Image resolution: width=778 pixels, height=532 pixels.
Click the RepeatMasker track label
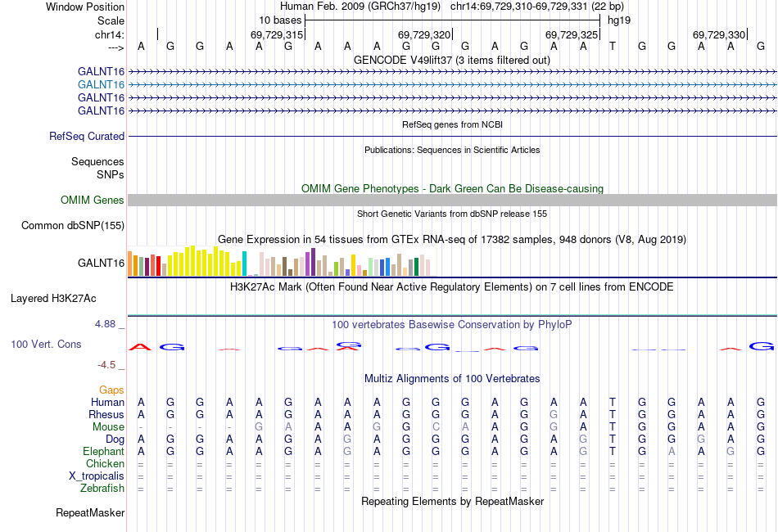[x=90, y=513]
